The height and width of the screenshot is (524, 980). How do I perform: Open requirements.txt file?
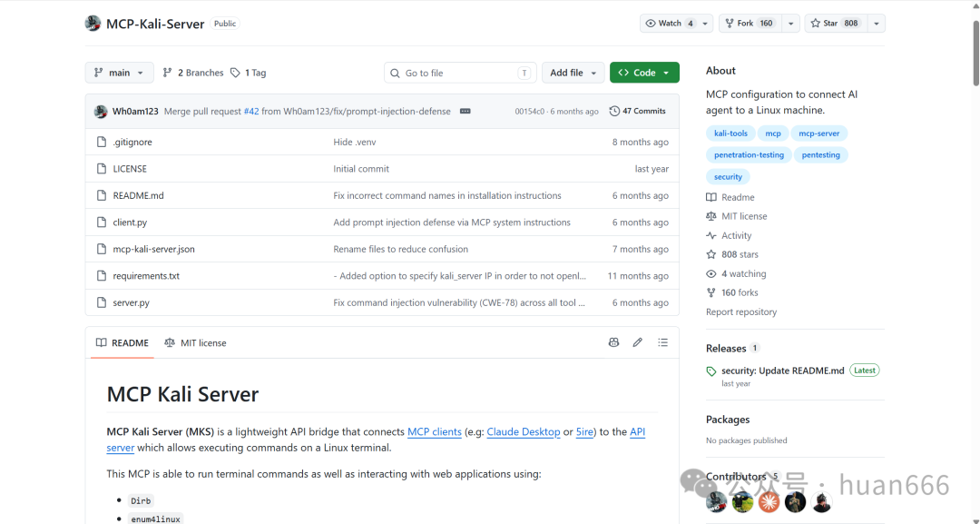point(146,276)
